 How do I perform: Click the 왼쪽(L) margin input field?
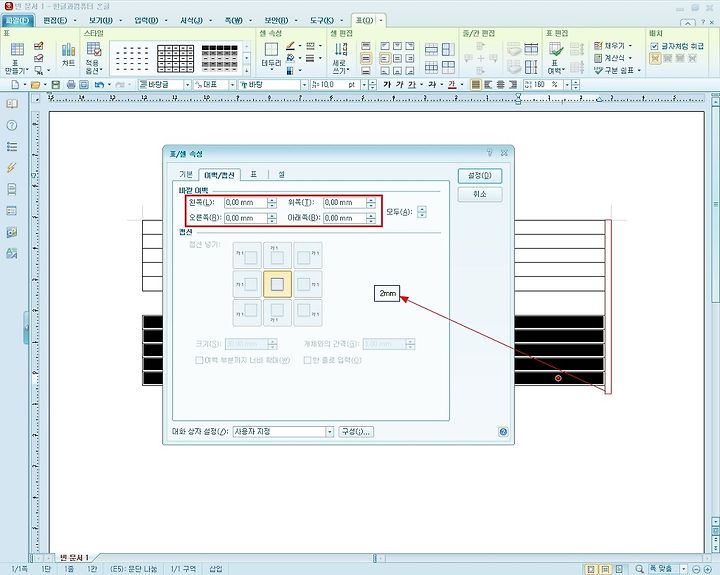coord(246,203)
